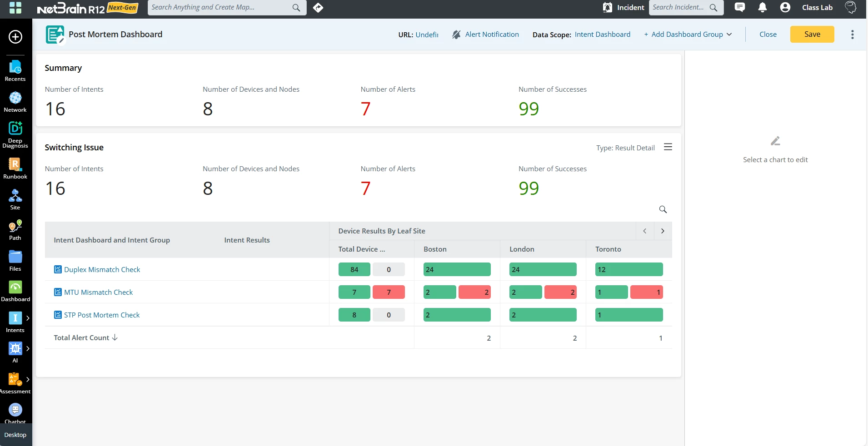Open Deep Diagnosis in the sidebar

pyautogui.click(x=15, y=135)
